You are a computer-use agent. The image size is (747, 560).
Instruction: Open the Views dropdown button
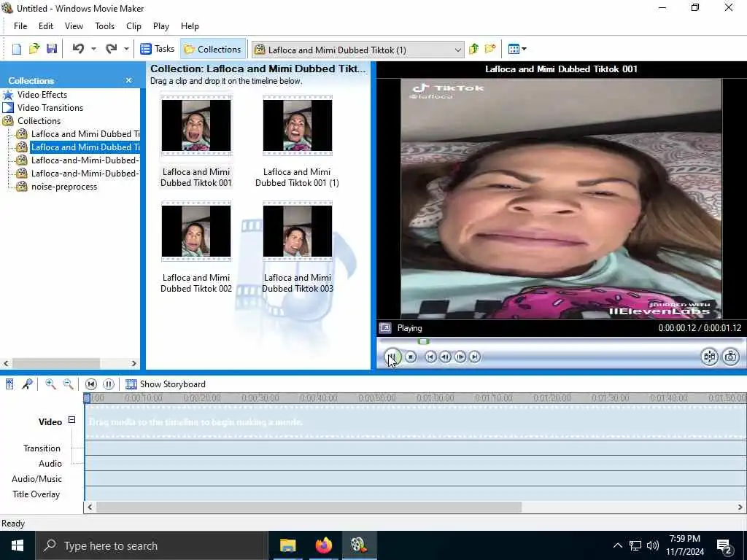click(517, 49)
